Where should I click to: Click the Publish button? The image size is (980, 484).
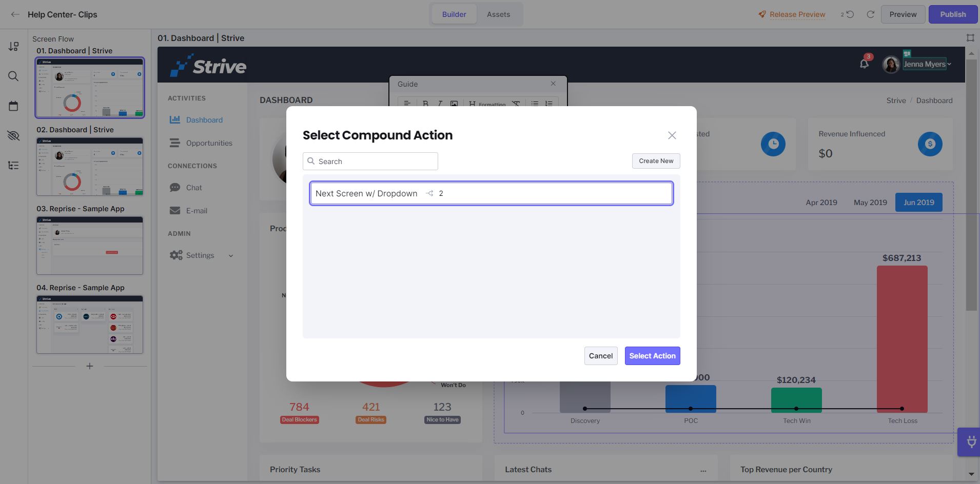(953, 14)
